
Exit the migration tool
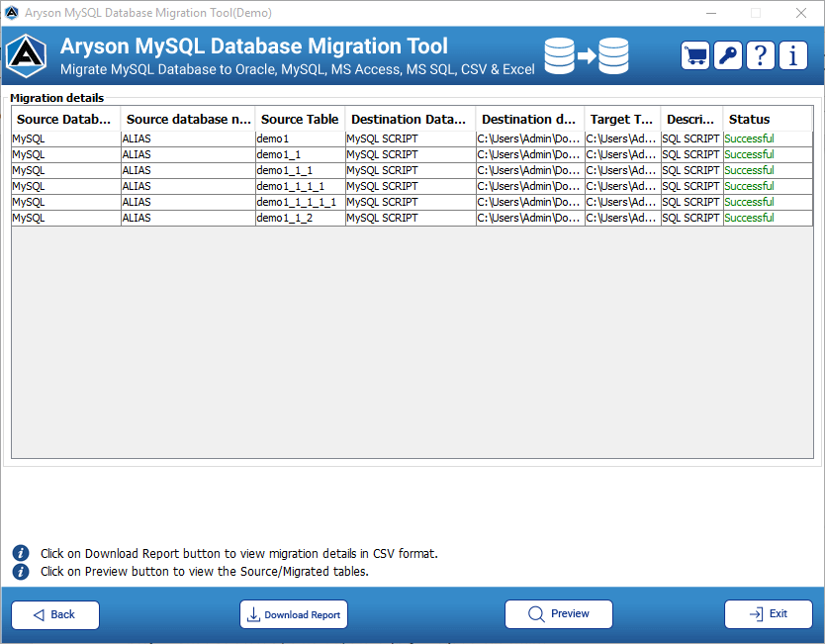(x=769, y=614)
